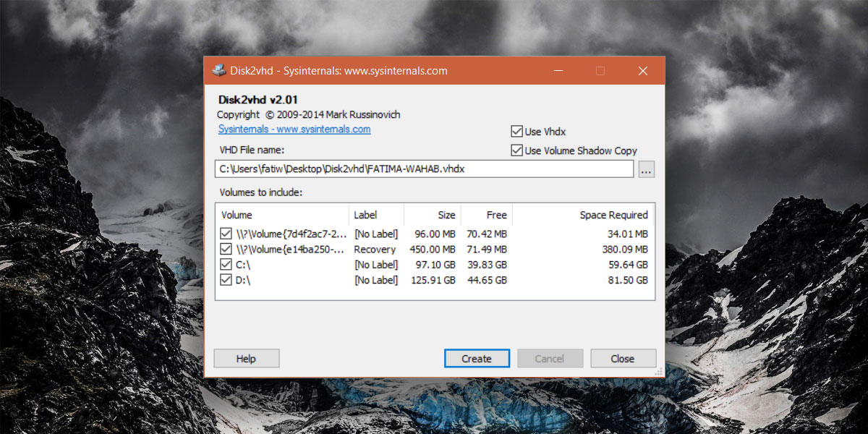This screenshot has height=434, width=868.
Task: Click the Disk2vhd app icon in title bar
Action: [x=218, y=71]
